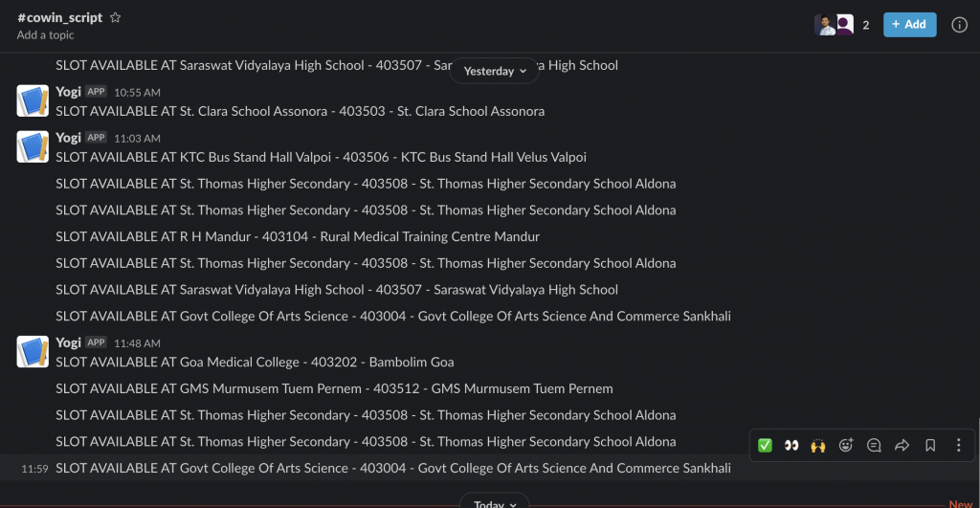Bookmark the hovered Sankhali slot message
Screen dimensions: 980x508
coord(930,445)
